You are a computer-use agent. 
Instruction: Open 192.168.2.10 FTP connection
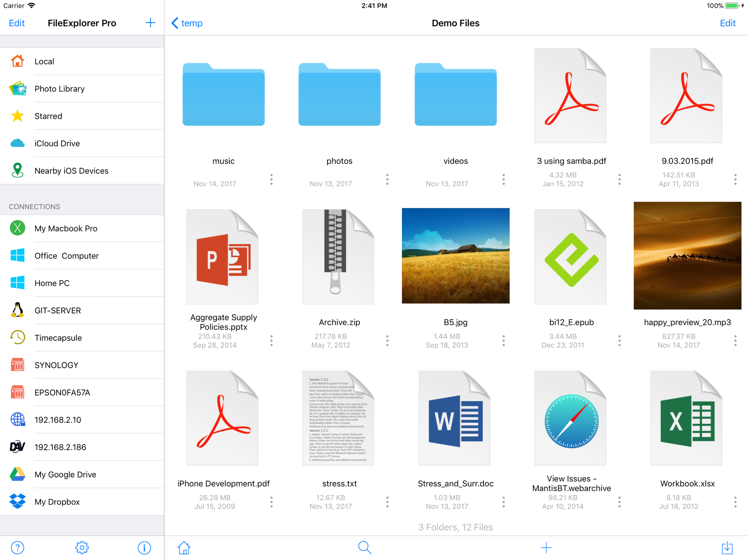(82, 420)
